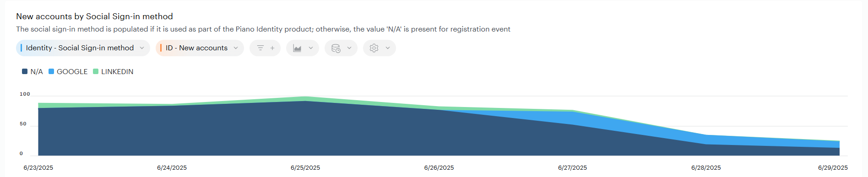Click the filter lines icon

(260, 48)
